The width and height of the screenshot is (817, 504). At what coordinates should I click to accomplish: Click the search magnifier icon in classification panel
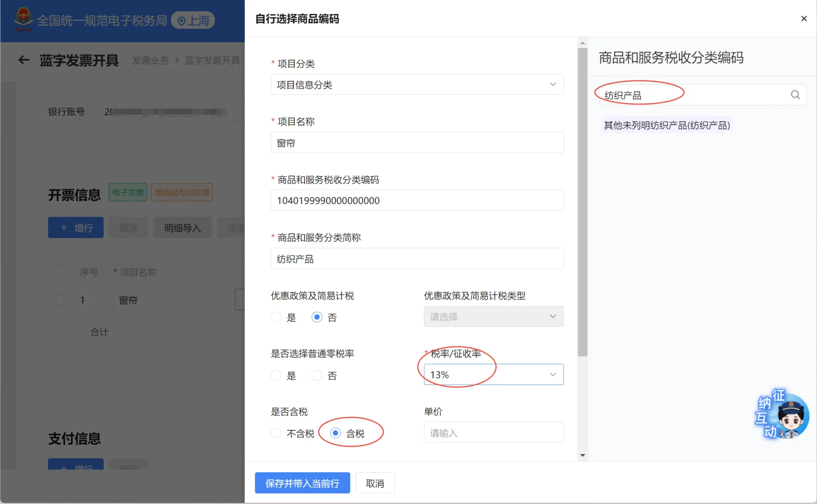pyautogui.click(x=795, y=94)
